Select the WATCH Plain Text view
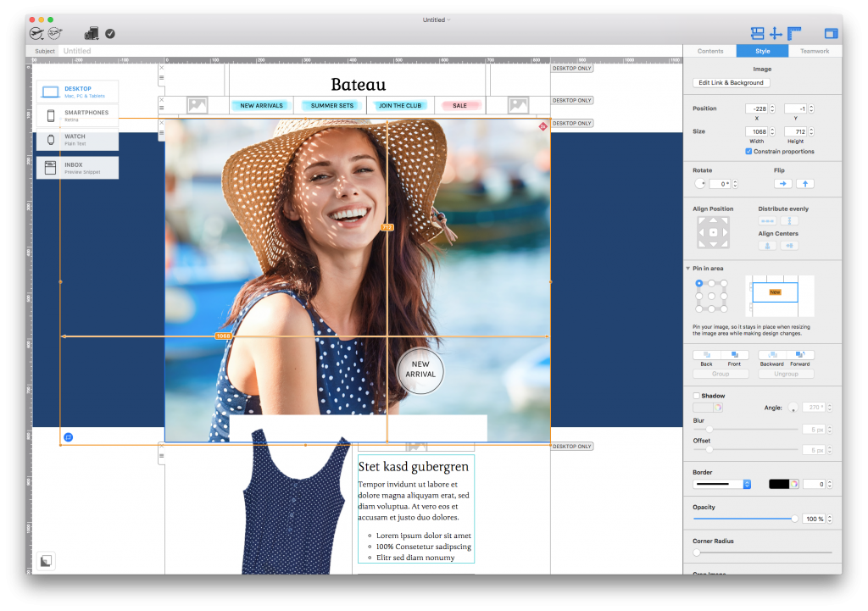The image size is (868, 611). click(x=77, y=140)
